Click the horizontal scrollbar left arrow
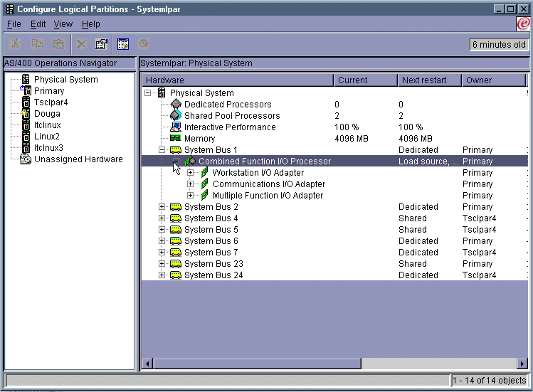Image resolution: width=533 pixels, height=392 pixels. [x=147, y=364]
